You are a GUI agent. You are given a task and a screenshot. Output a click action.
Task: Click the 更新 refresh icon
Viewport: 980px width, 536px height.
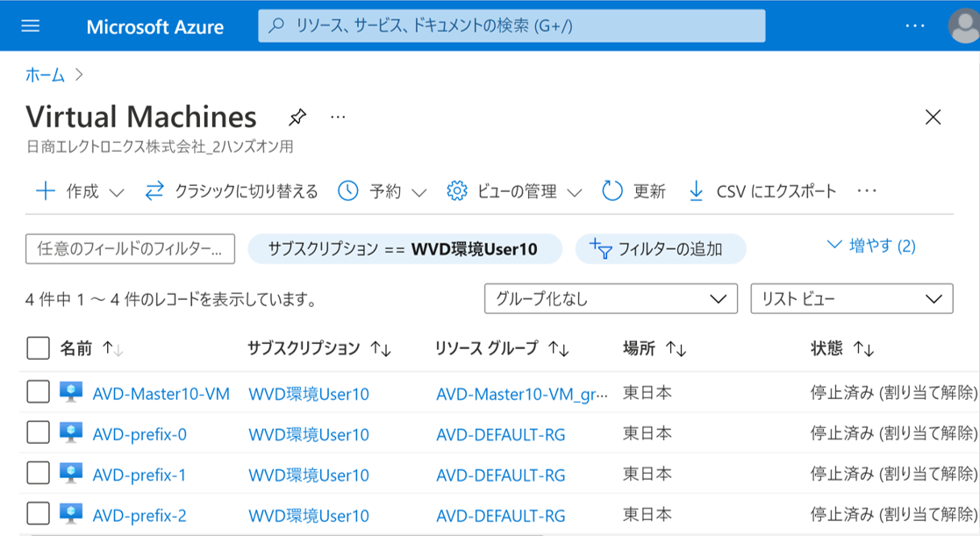612,191
